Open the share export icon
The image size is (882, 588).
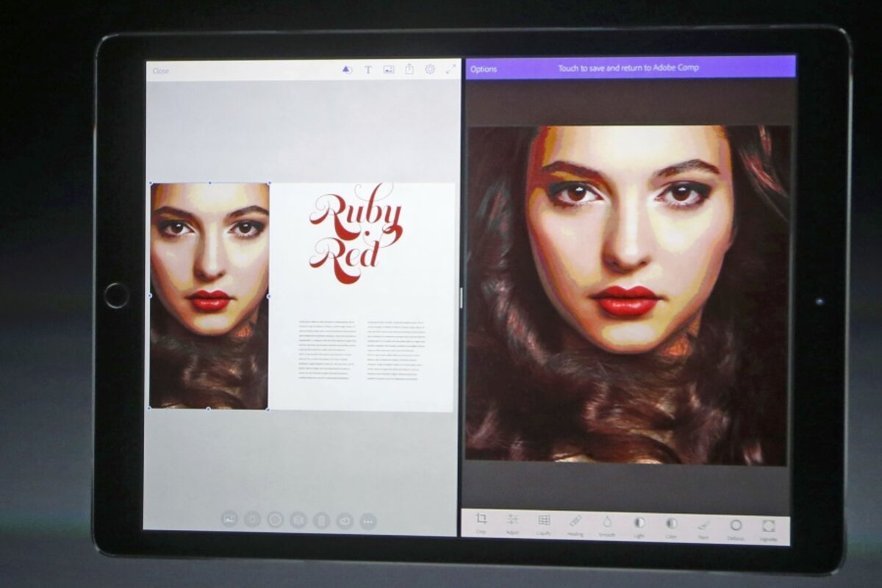tap(409, 69)
